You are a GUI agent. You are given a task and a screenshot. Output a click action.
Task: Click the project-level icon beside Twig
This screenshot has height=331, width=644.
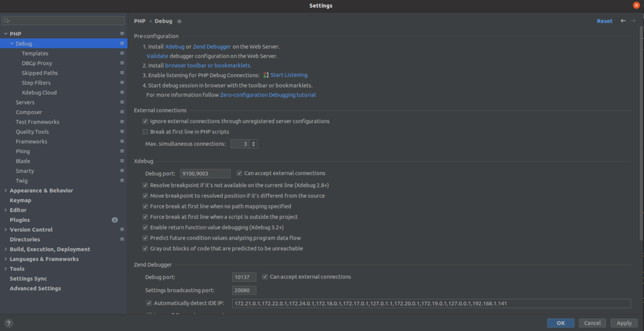tap(122, 181)
